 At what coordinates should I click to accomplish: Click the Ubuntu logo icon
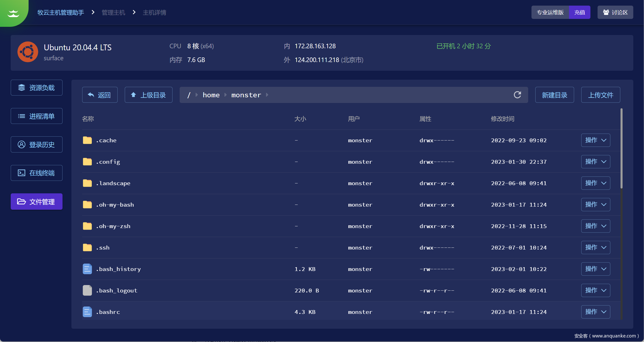[x=28, y=52]
